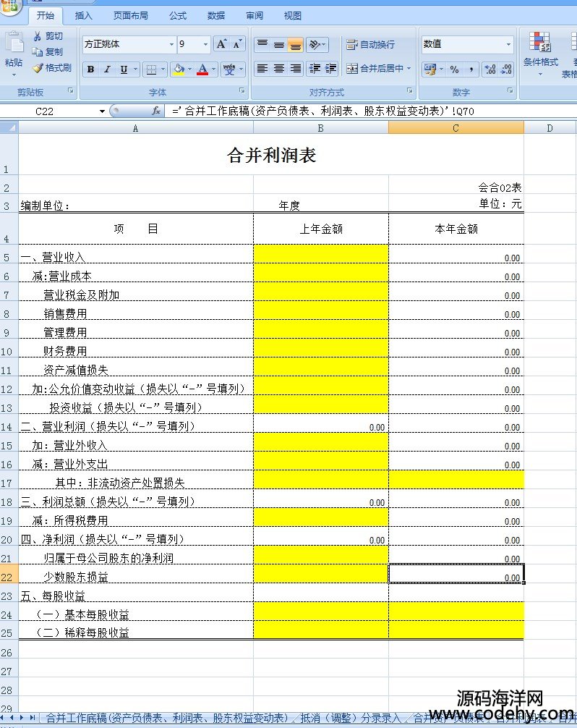Toggle Wrap Text (自动换行)

371,45
